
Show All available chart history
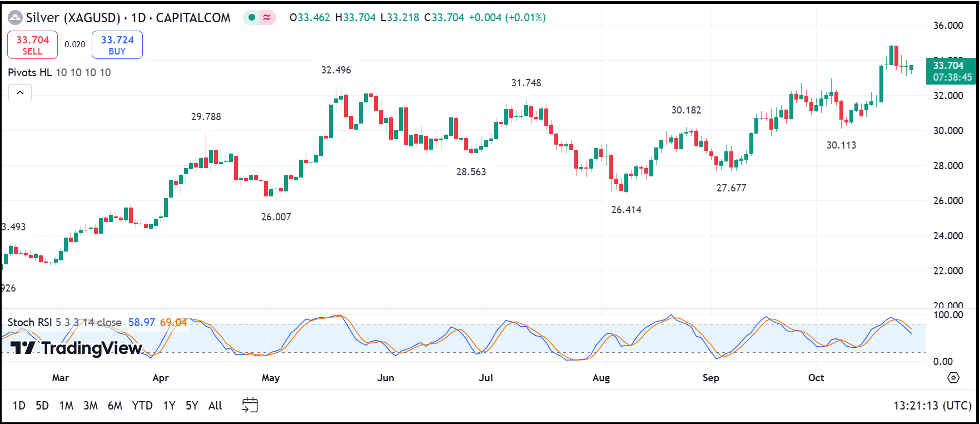click(x=215, y=406)
